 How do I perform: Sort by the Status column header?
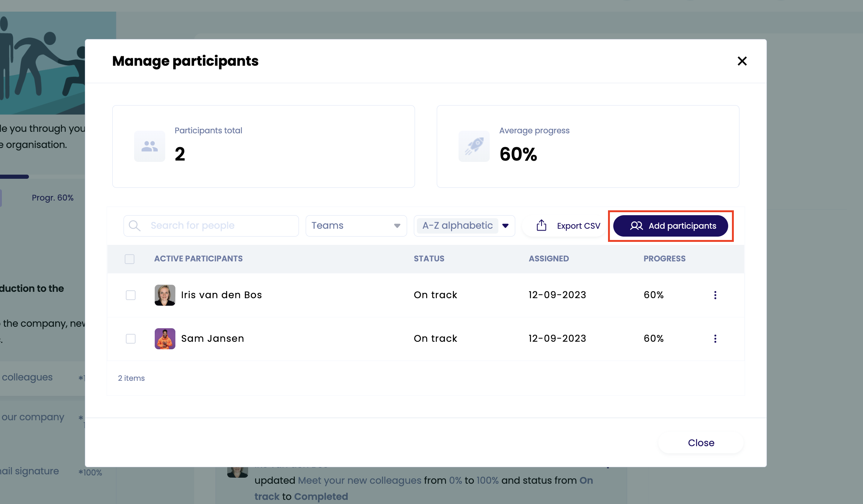click(x=429, y=259)
